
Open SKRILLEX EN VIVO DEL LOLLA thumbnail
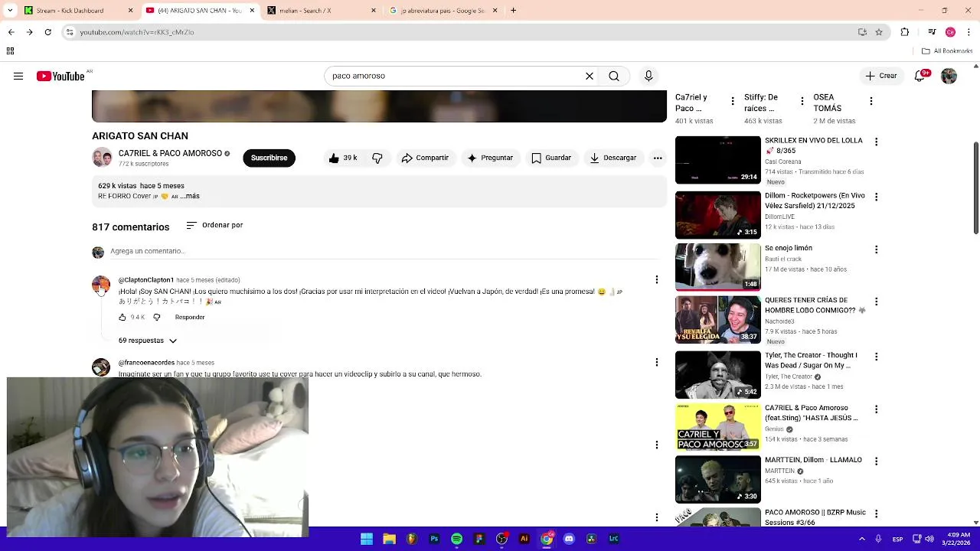[x=718, y=160]
